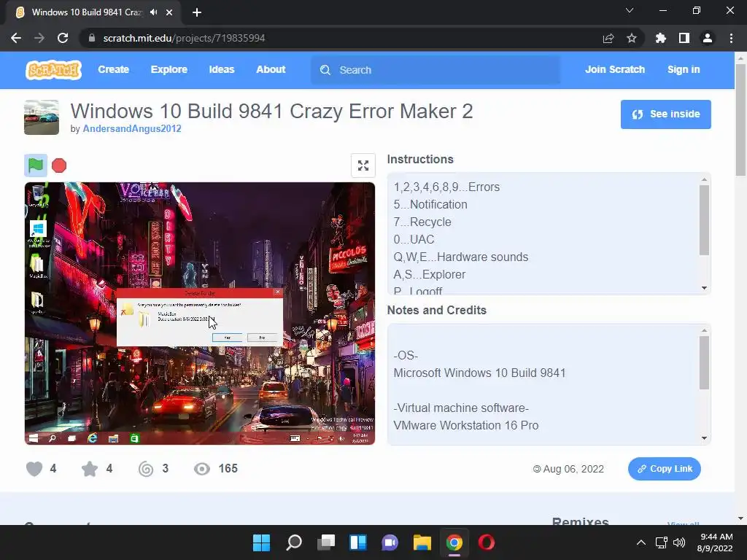Open the Ideas page

click(x=222, y=69)
